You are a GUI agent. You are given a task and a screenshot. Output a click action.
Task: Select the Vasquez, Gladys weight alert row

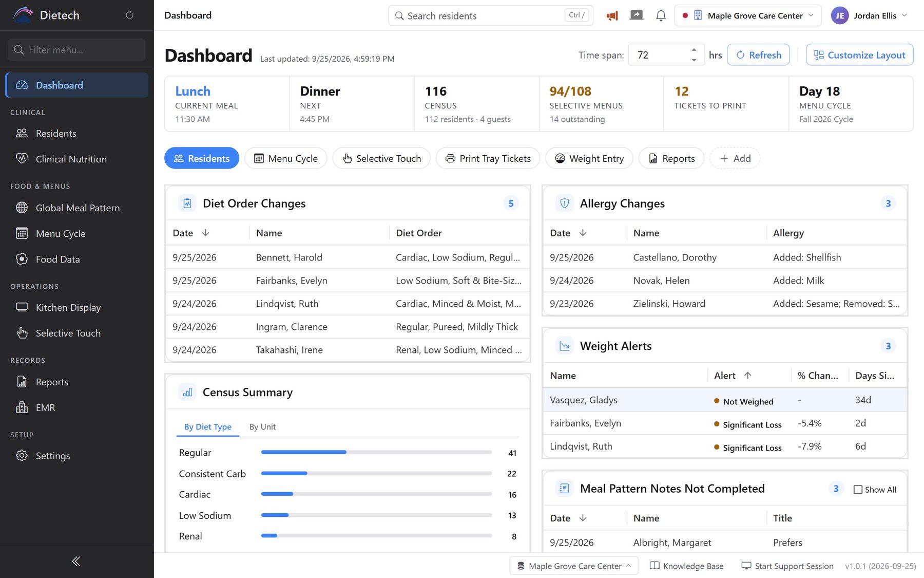coord(725,400)
